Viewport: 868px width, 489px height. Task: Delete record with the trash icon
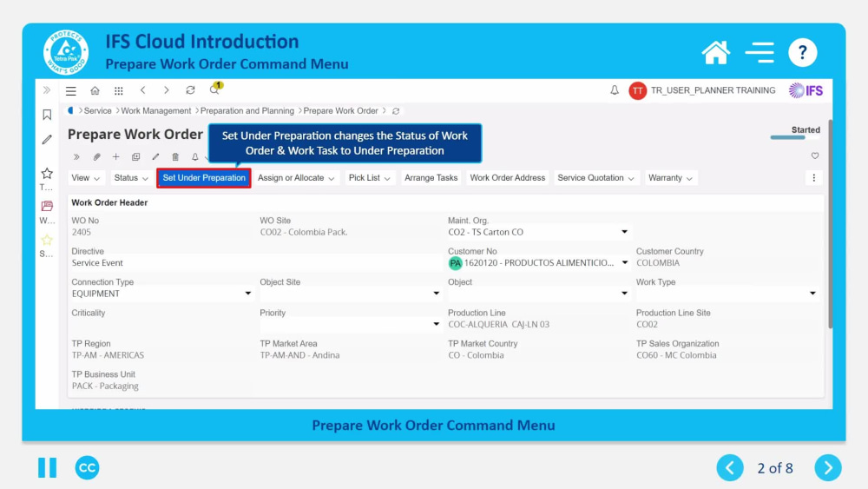pyautogui.click(x=175, y=156)
